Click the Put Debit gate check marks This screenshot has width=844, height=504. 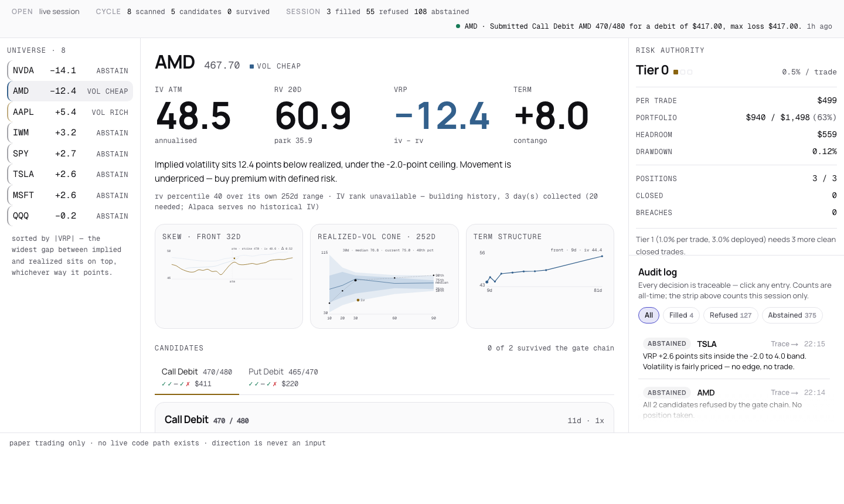(x=263, y=384)
